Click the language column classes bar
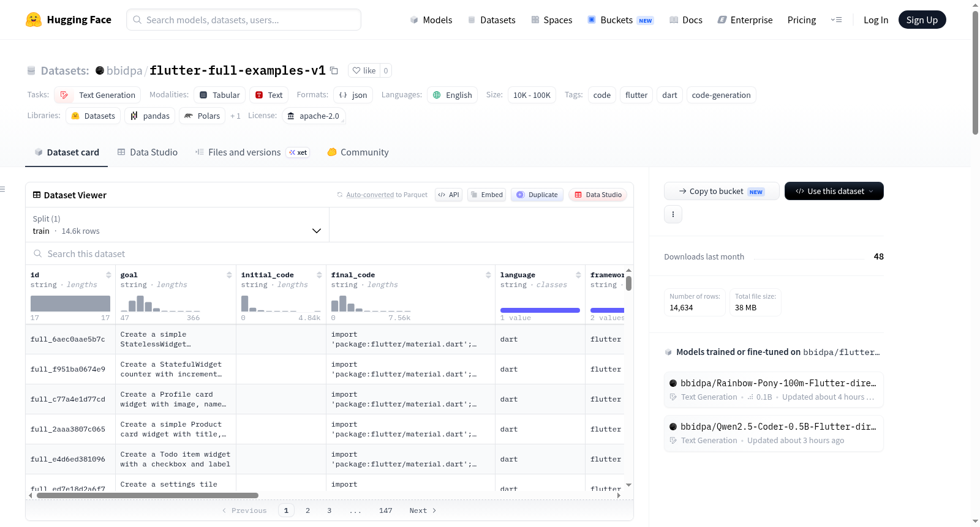 coord(540,310)
